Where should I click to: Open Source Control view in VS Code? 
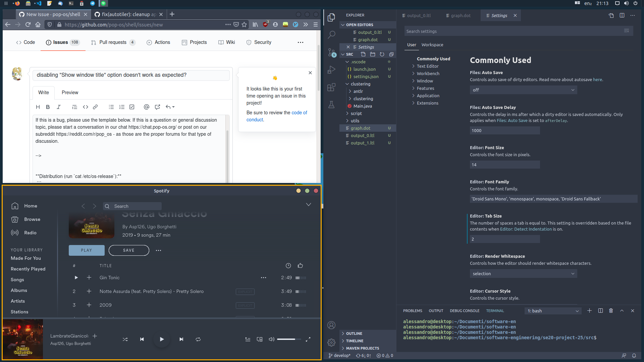[331, 52]
